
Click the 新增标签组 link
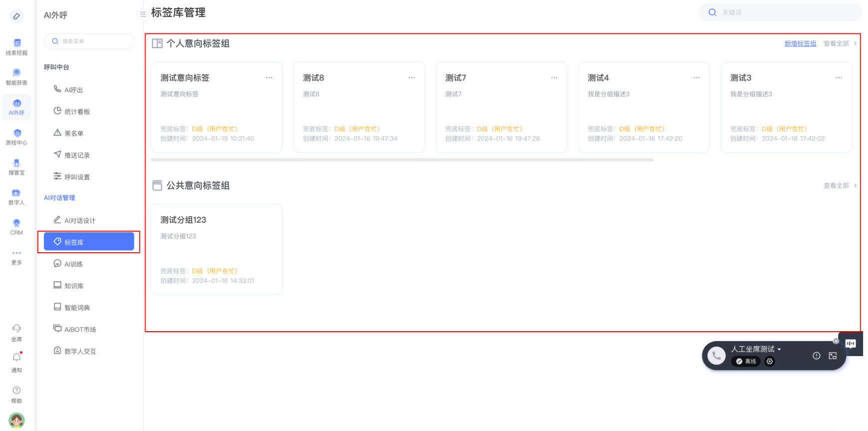(x=800, y=43)
